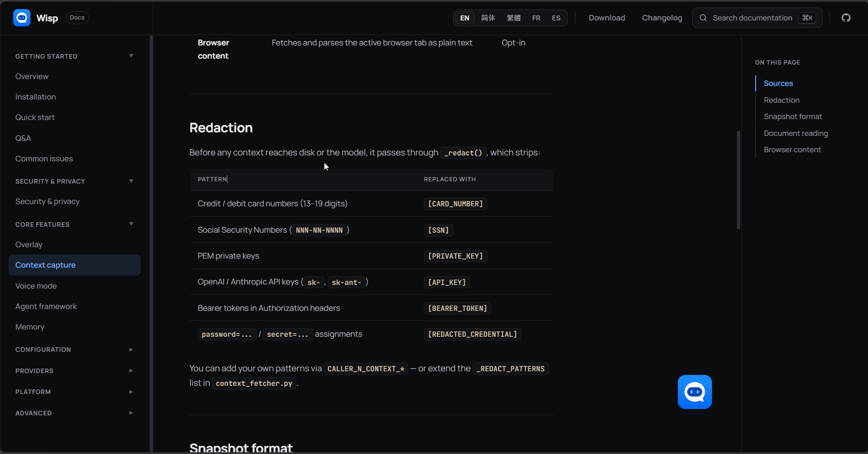This screenshot has height=454, width=868.
Task: Click the _REDACT_PATTERNS code
Action: [510, 369]
